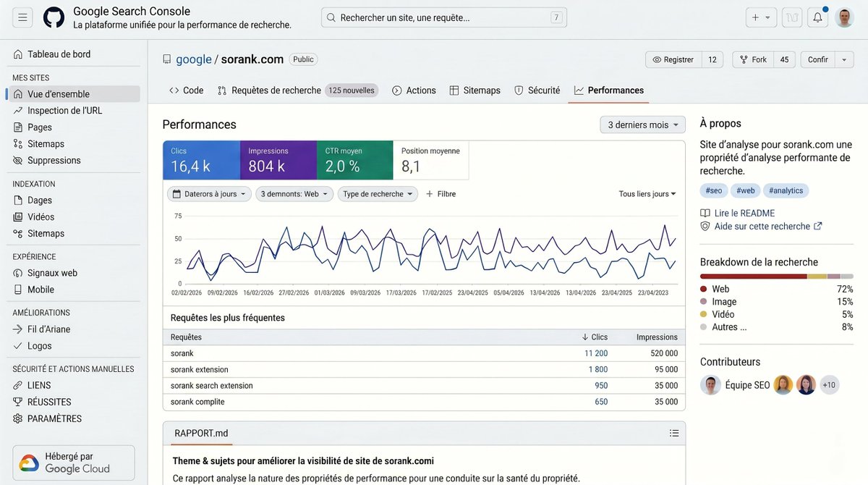This screenshot has height=485, width=868.
Task: Open the Tous liers jours dropdown
Action: click(647, 194)
